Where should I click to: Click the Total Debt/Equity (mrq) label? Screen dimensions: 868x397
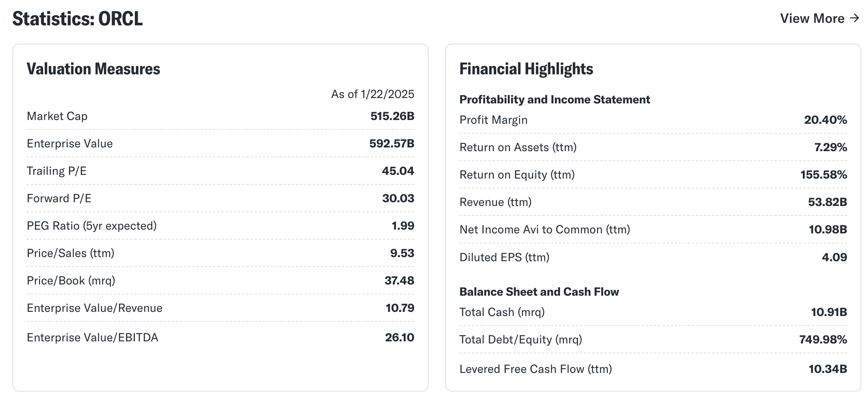coord(521,340)
